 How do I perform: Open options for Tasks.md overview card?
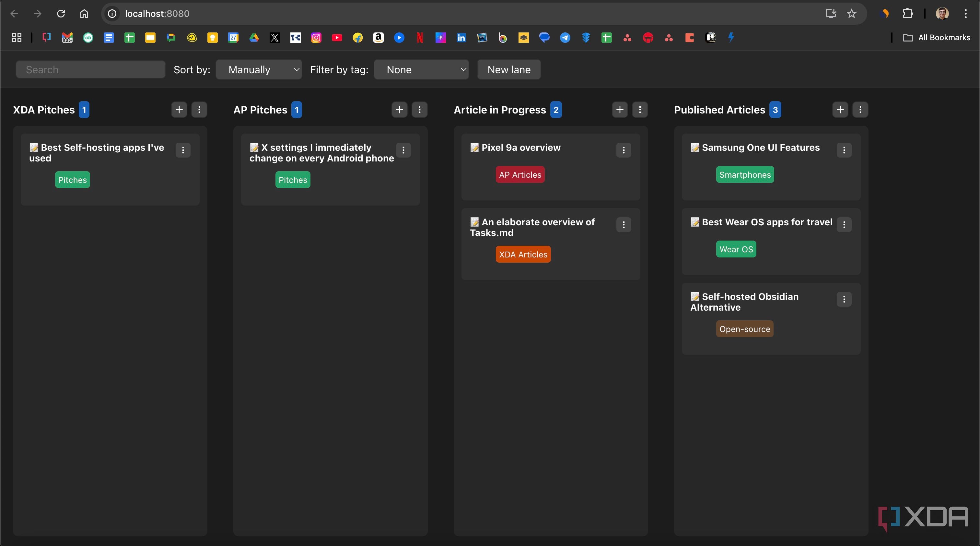(624, 224)
